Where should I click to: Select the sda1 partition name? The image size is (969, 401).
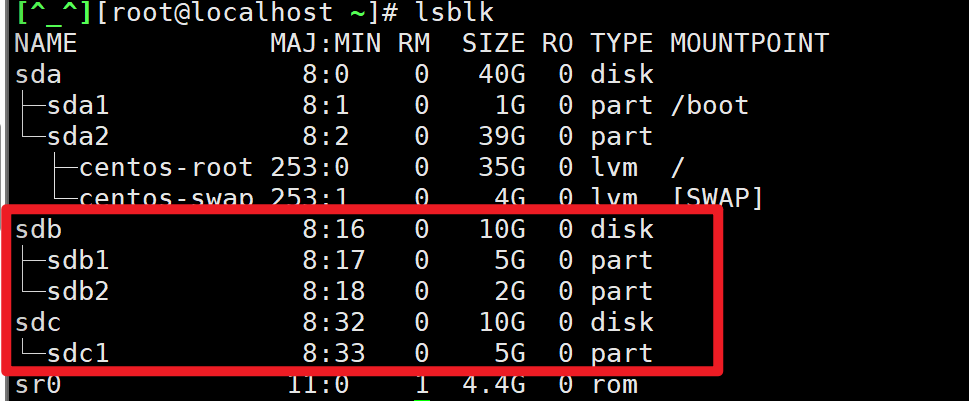coord(77,106)
